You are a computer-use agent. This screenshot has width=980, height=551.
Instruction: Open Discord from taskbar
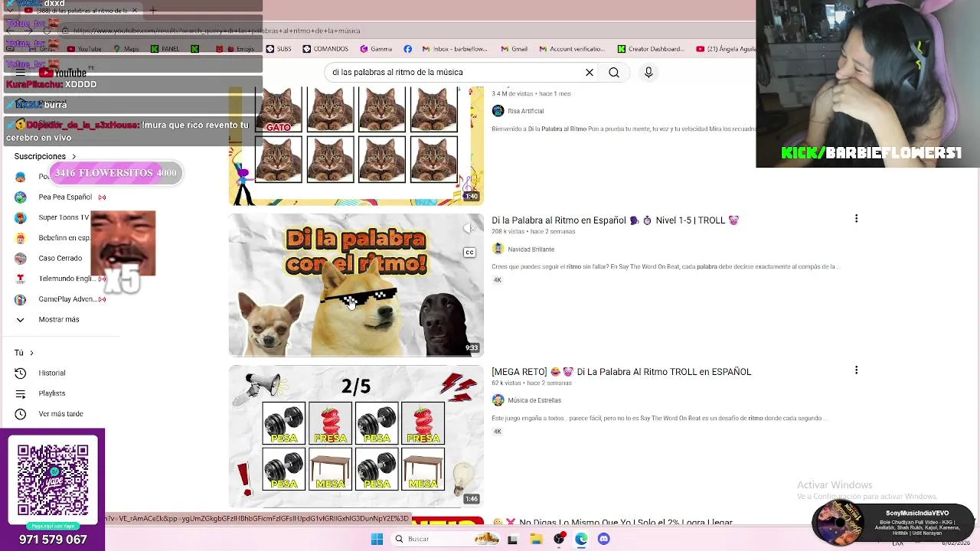(603, 539)
